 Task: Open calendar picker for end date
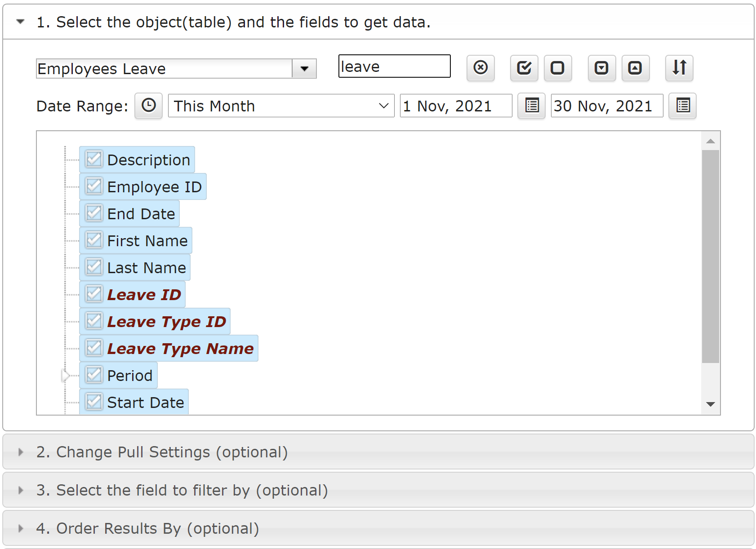click(x=682, y=106)
